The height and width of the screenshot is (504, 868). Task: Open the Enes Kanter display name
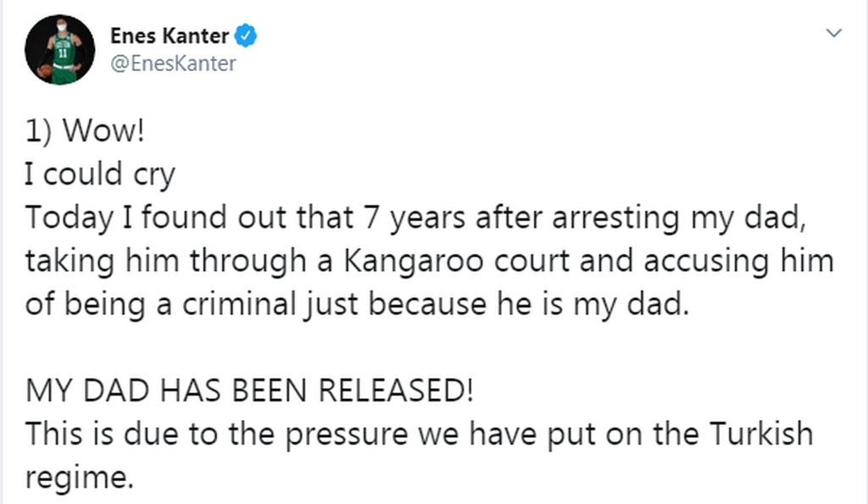(170, 36)
